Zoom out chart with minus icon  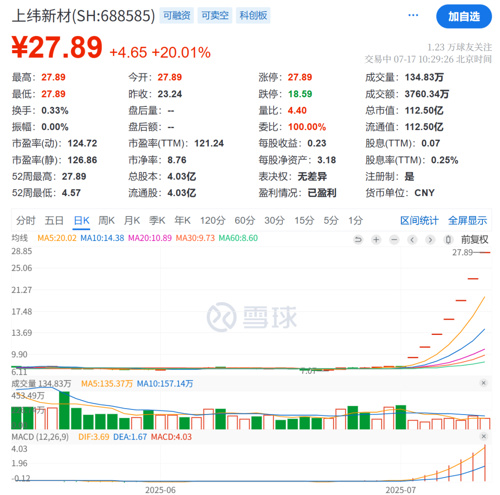(394, 239)
